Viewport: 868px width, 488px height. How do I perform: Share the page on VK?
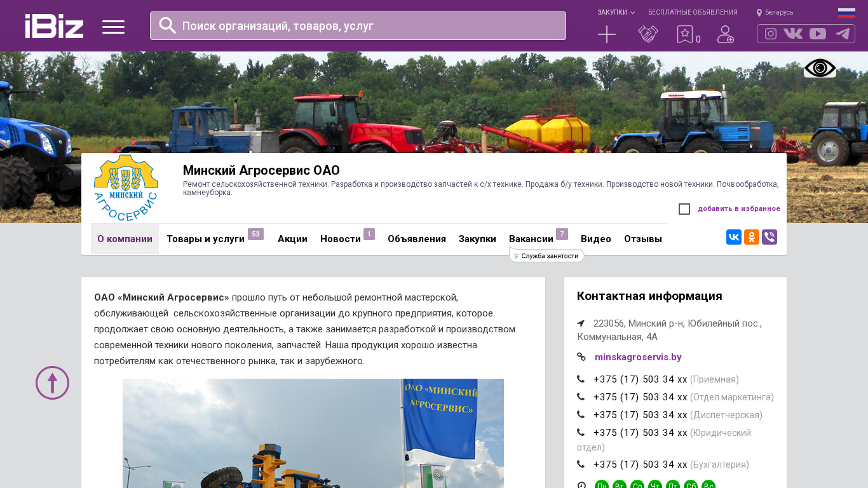(734, 237)
